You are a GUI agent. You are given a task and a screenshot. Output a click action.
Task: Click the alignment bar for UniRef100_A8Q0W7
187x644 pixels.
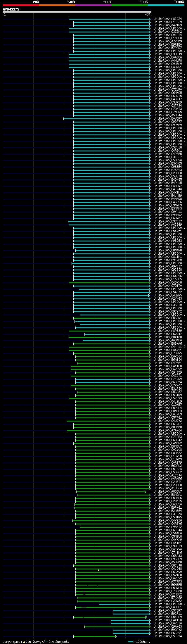tap(111, 492)
